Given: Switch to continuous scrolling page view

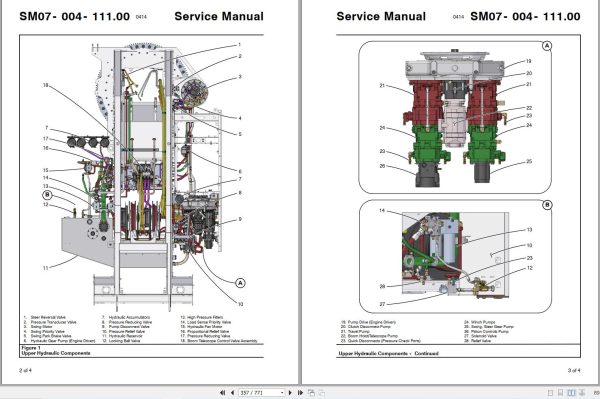Looking at the screenshot, I should click(x=561, y=392).
